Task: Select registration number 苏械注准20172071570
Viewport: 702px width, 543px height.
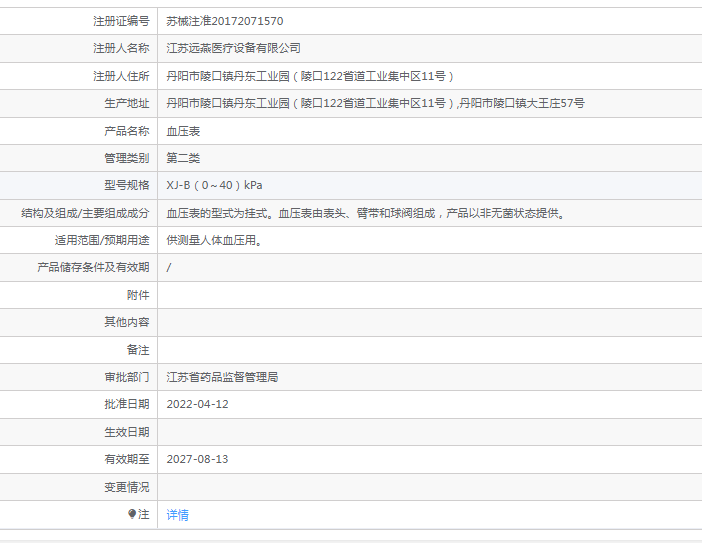Action: pos(225,21)
